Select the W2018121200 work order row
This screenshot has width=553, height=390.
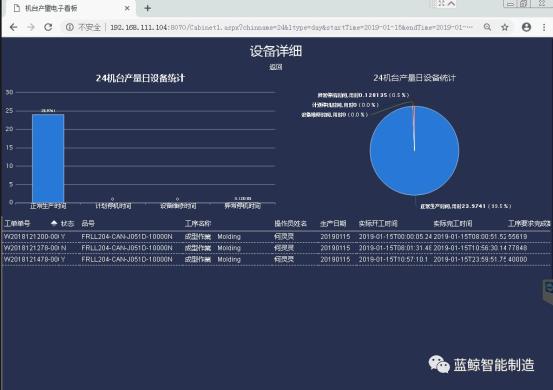[x=276, y=237]
